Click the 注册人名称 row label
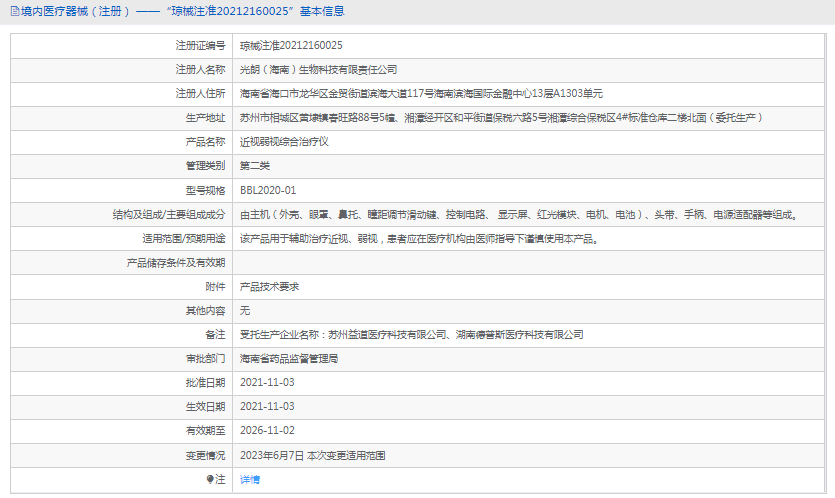The image size is (835, 498). coord(200,70)
